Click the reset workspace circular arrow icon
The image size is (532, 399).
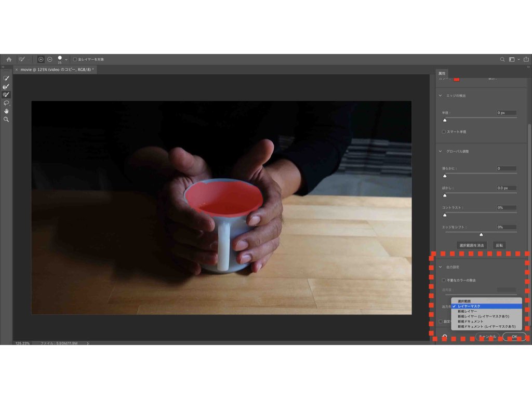click(x=445, y=337)
